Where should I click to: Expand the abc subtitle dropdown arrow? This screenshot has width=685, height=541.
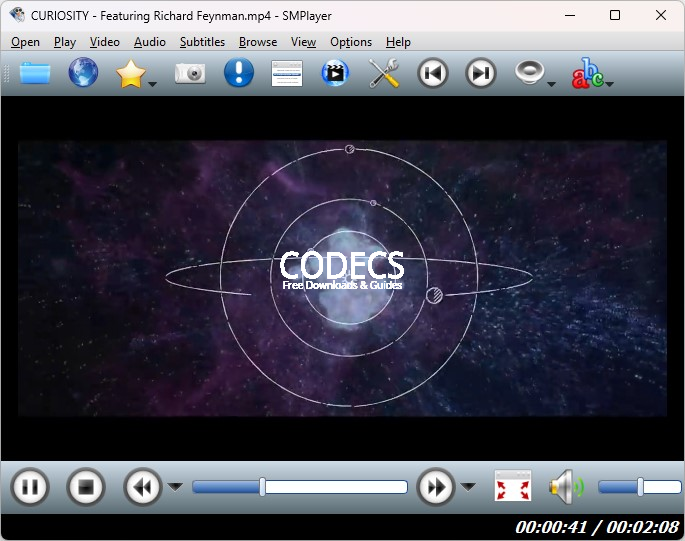tap(610, 84)
